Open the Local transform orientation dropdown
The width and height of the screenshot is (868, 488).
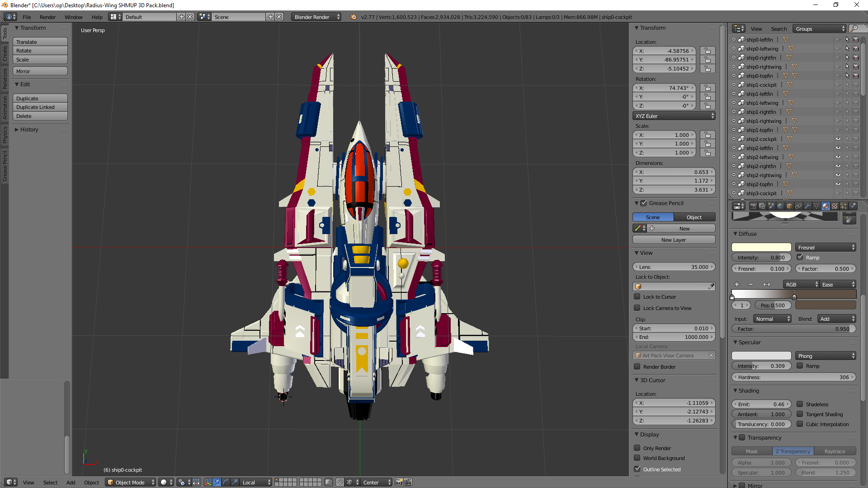(255, 483)
